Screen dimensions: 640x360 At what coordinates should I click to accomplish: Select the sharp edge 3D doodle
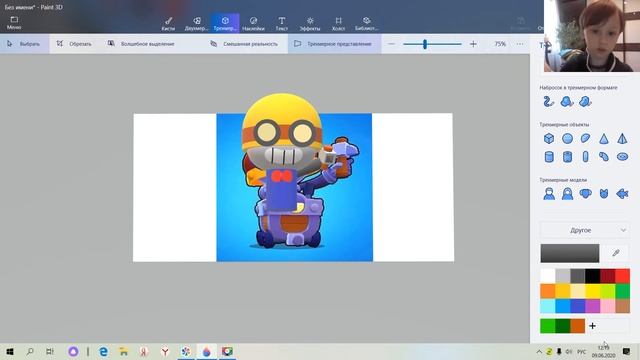[x=567, y=101]
